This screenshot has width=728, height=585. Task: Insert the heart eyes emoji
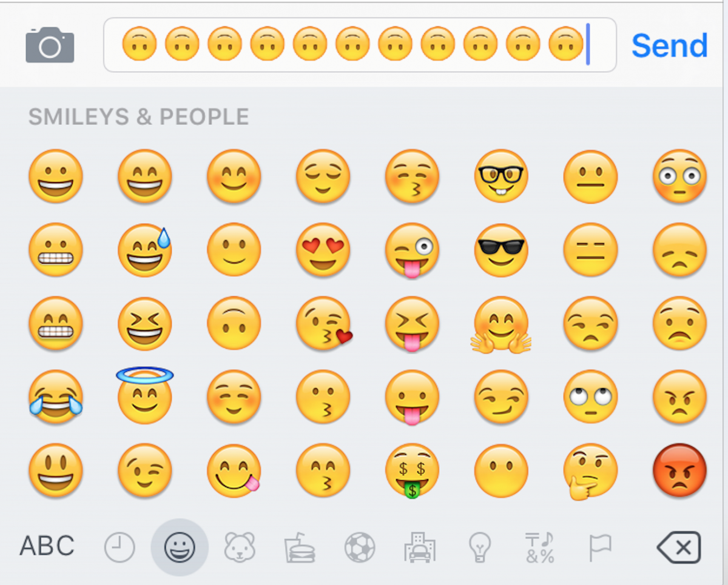[x=323, y=250]
